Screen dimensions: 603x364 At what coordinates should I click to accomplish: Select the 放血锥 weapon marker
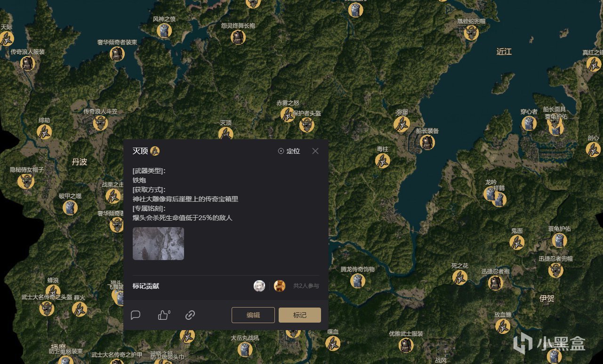[x=503, y=326]
